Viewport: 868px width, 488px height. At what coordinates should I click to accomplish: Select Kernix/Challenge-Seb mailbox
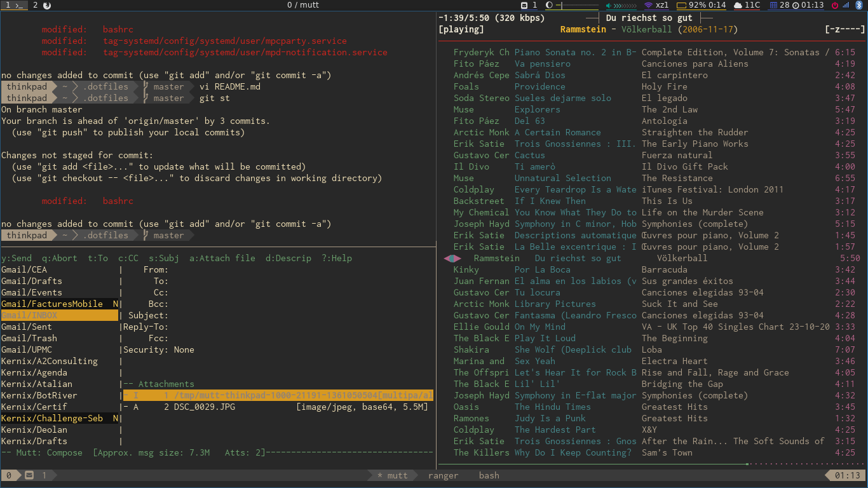pyautogui.click(x=59, y=418)
